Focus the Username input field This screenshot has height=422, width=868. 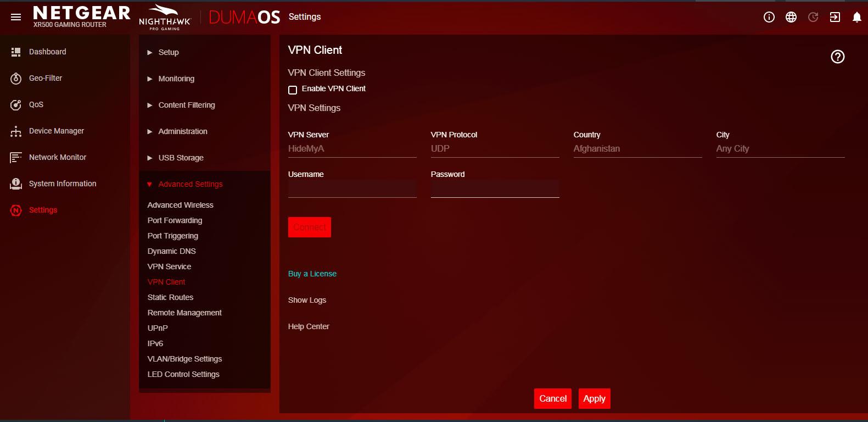coord(352,188)
